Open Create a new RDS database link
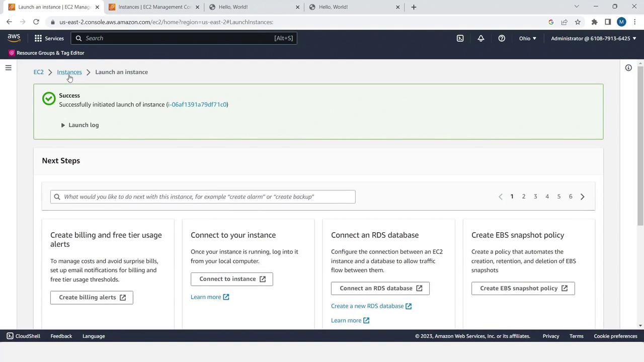 click(371, 306)
